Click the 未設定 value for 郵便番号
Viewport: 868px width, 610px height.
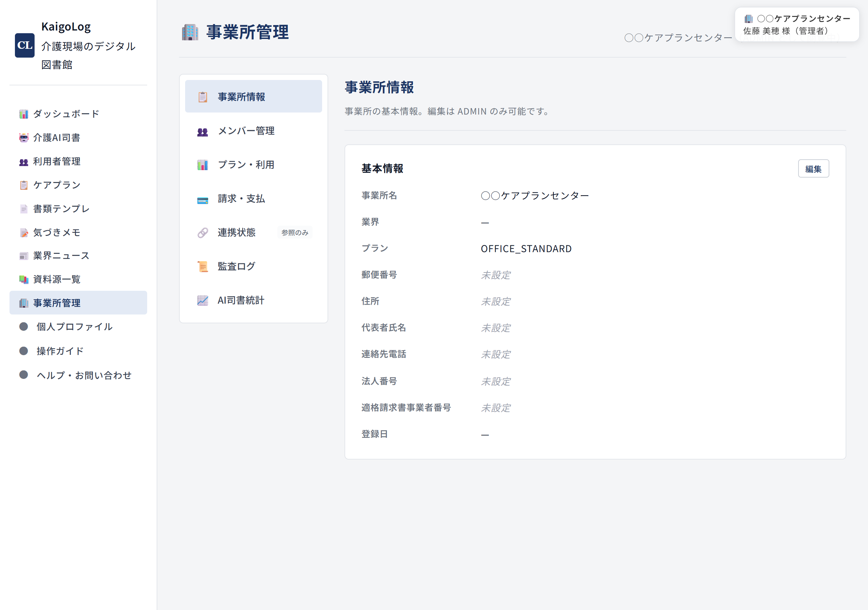(496, 275)
